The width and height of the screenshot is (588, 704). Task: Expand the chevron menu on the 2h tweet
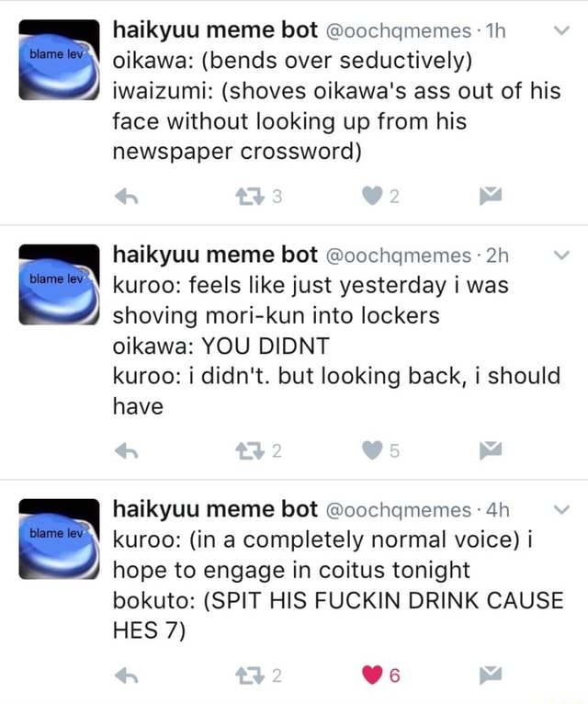(x=561, y=255)
